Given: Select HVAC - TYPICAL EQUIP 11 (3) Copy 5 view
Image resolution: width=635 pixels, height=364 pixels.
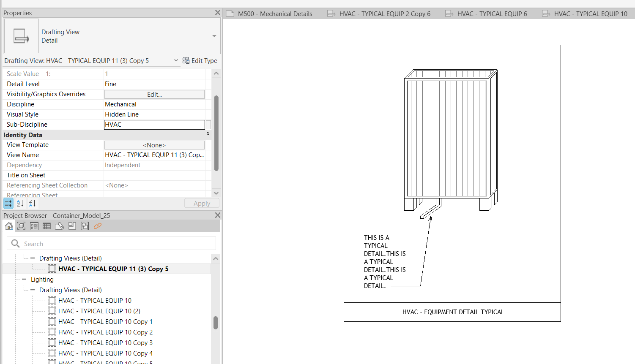Looking at the screenshot, I should 113,269.
